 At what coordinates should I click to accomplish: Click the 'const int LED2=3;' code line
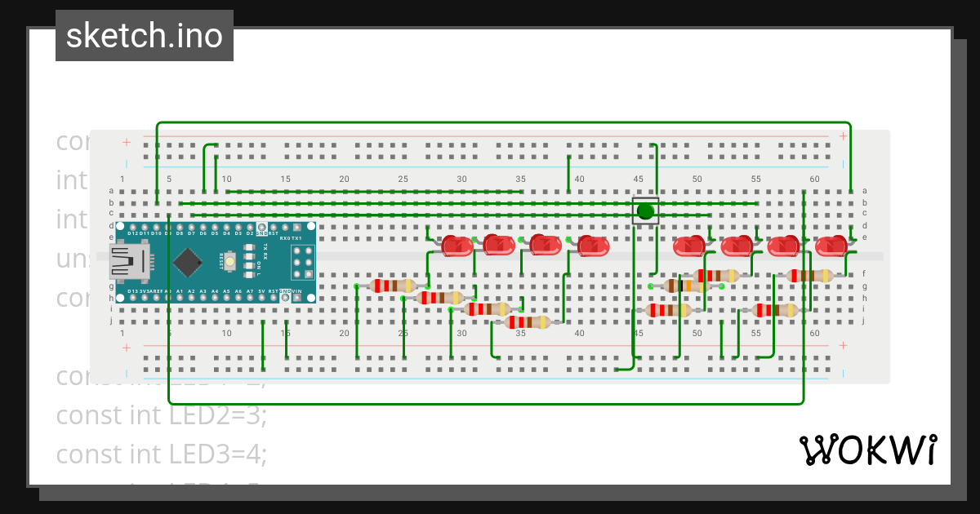162,415
